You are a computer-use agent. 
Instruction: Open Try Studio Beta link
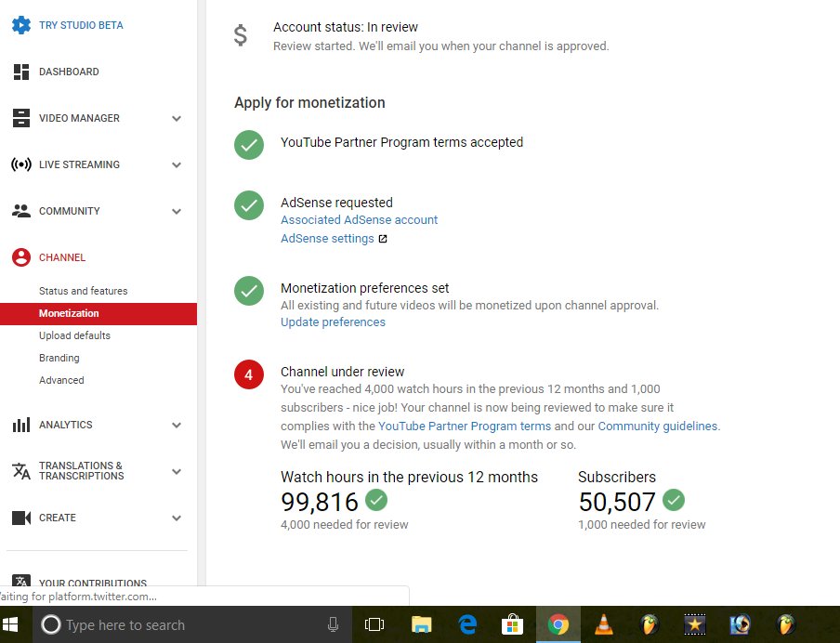click(x=81, y=25)
